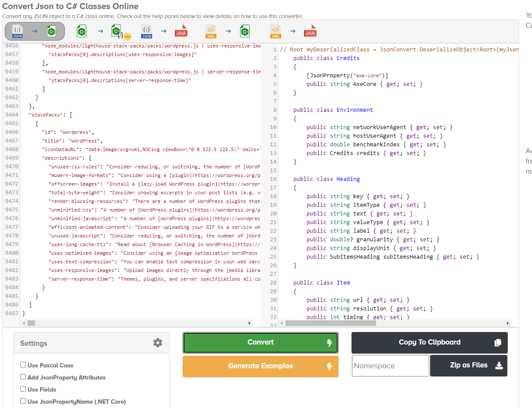Click the "public double benchmarkIndex" line
Screen dimensions: 532x408
377,144
